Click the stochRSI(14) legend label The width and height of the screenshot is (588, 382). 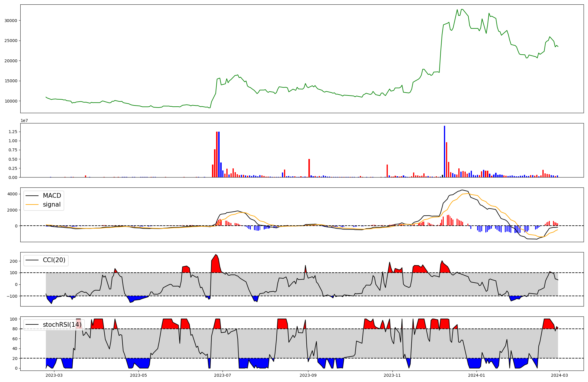pos(62,325)
